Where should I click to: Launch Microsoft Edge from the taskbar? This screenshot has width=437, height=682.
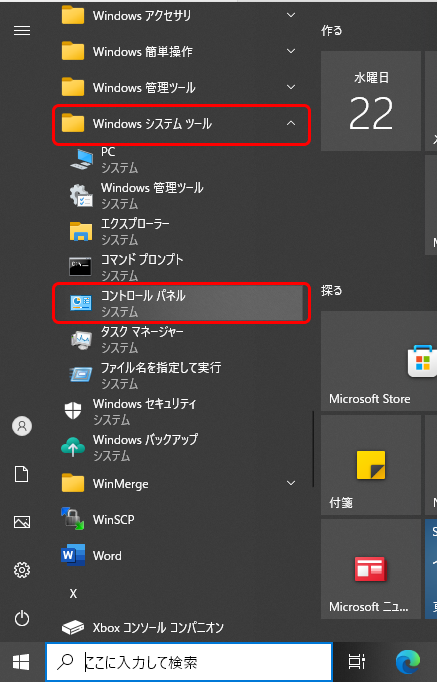408,662
